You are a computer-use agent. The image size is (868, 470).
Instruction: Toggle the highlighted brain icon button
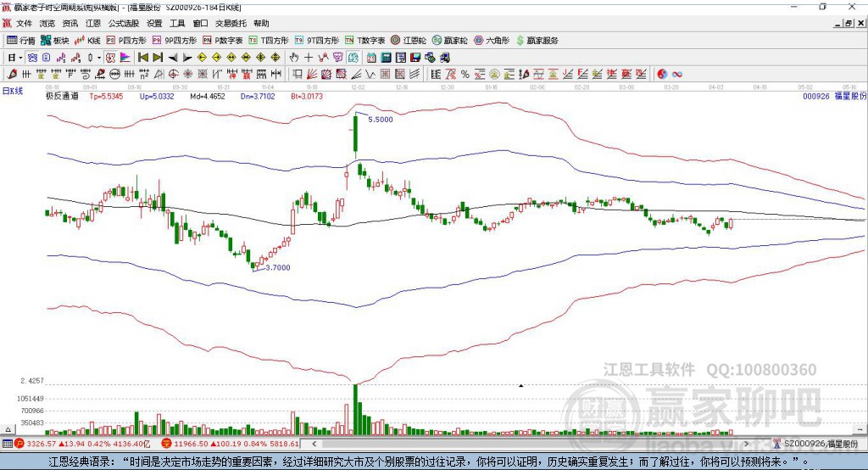tap(353, 58)
